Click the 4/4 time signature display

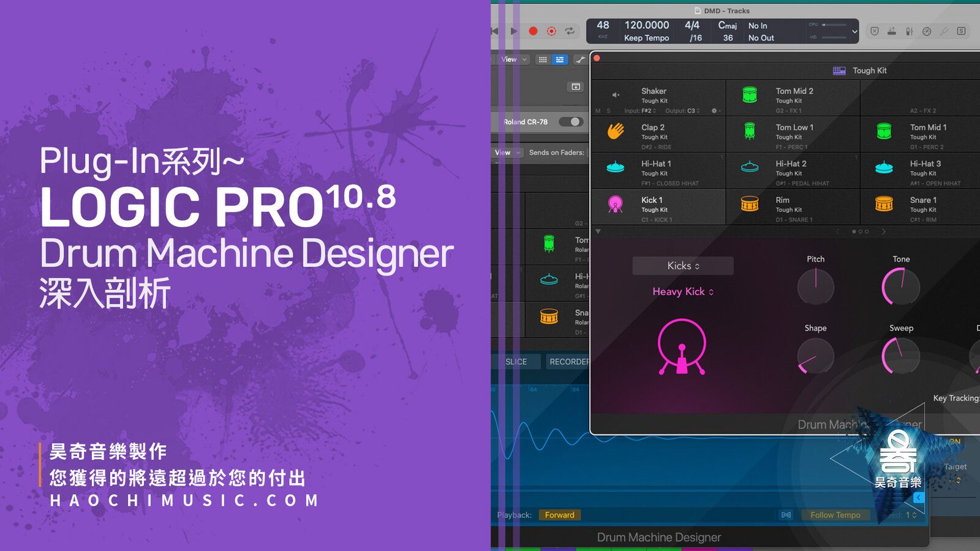pos(692,25)
